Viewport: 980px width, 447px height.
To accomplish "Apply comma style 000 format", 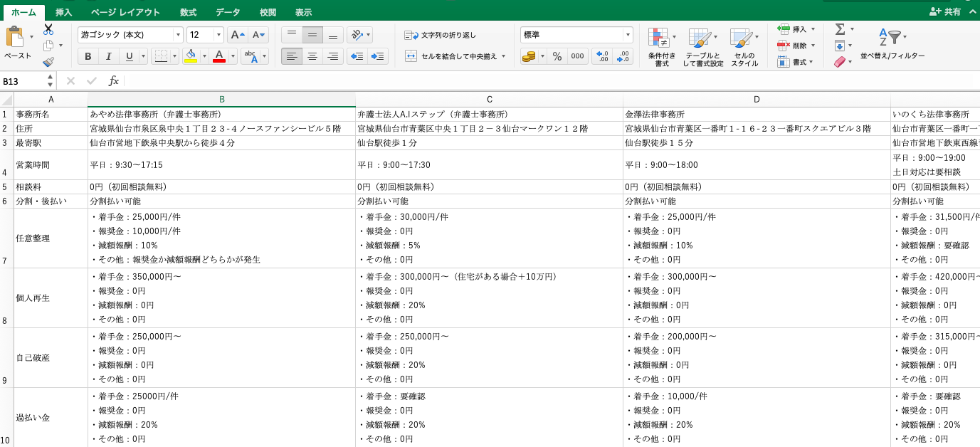I will click(577, 56).
